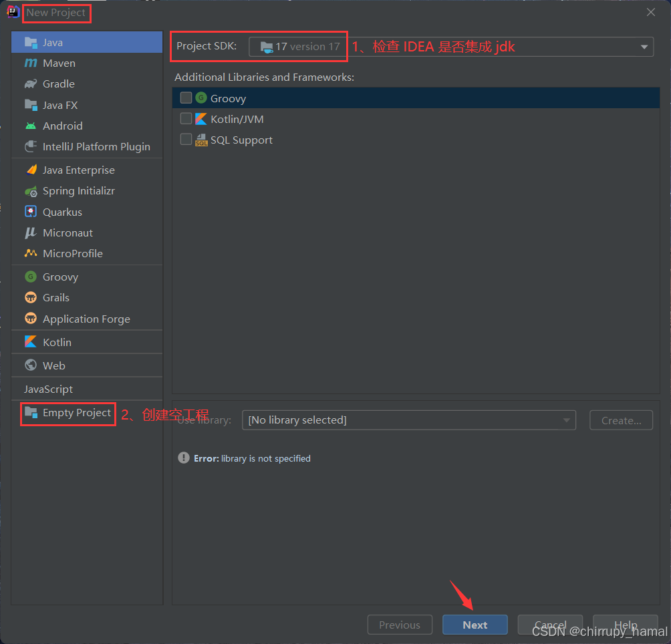Click the IntelliJ IDEA logo in title bar
This screenshot has height=644, width=671.
pyautogui.click(x=13, y=12)
